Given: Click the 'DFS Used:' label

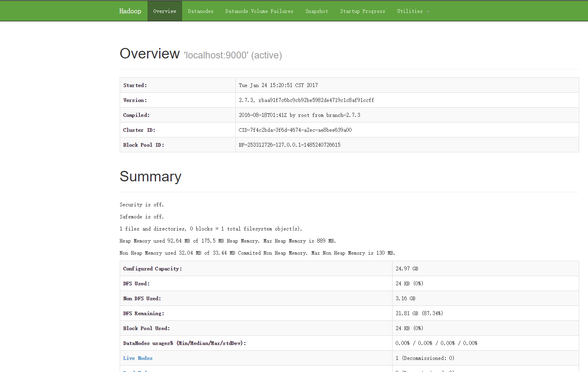Looking at the screenshot, I should [136, 283].
